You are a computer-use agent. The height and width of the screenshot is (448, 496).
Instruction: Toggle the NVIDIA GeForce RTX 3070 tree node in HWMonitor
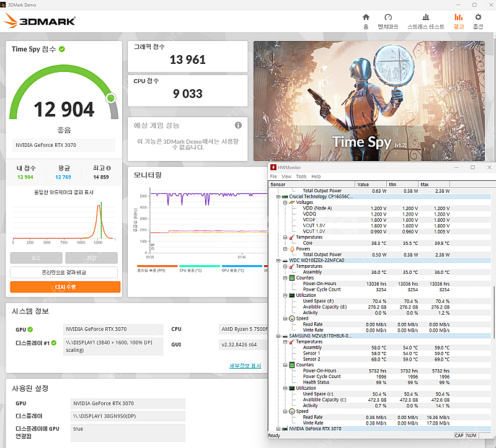point(278,429)
